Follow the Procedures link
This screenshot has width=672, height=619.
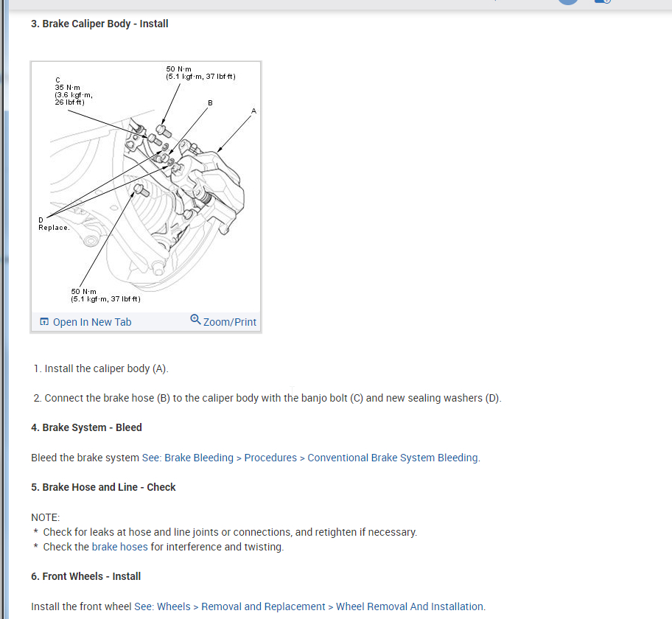tap(270, 458)
